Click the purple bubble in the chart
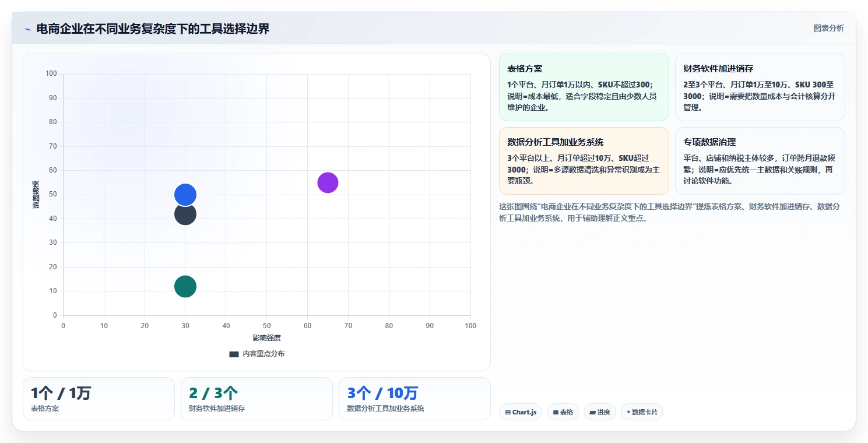The height and width of the screenshot is (443, 868). [x=328, y=182]
